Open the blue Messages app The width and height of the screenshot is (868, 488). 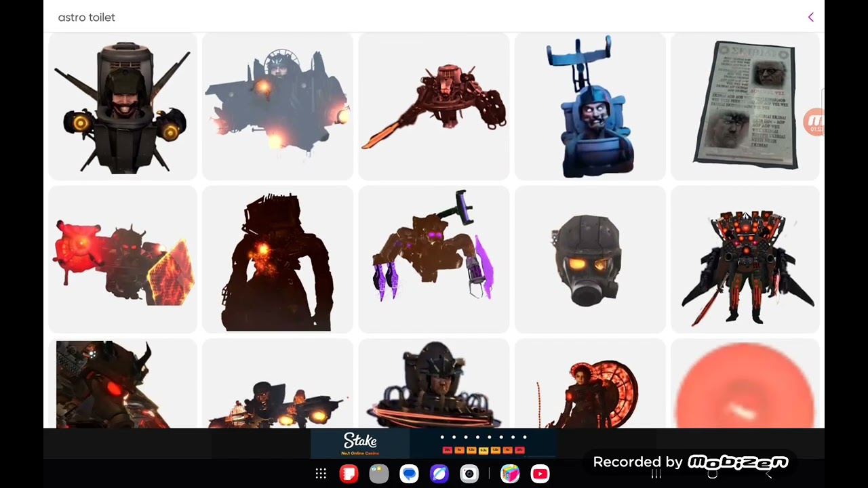[409, 474]
